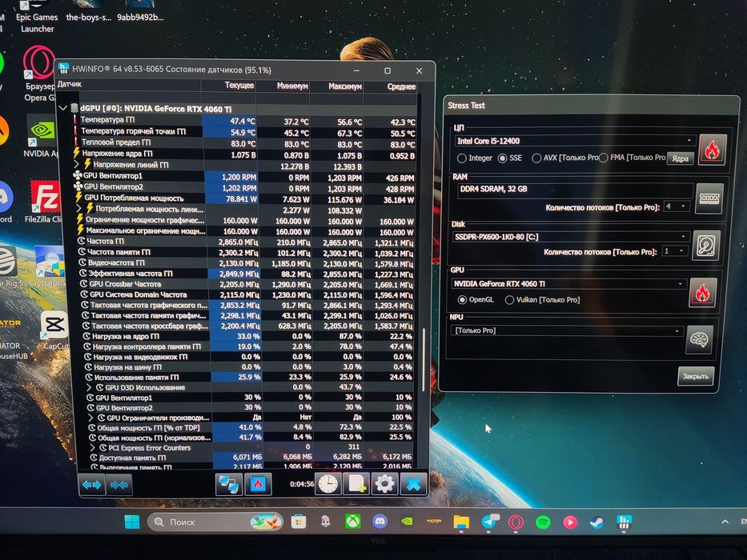Click the NPU brain icon button
The width and height of the screenshot is (747, 560).
coord(699,339)
